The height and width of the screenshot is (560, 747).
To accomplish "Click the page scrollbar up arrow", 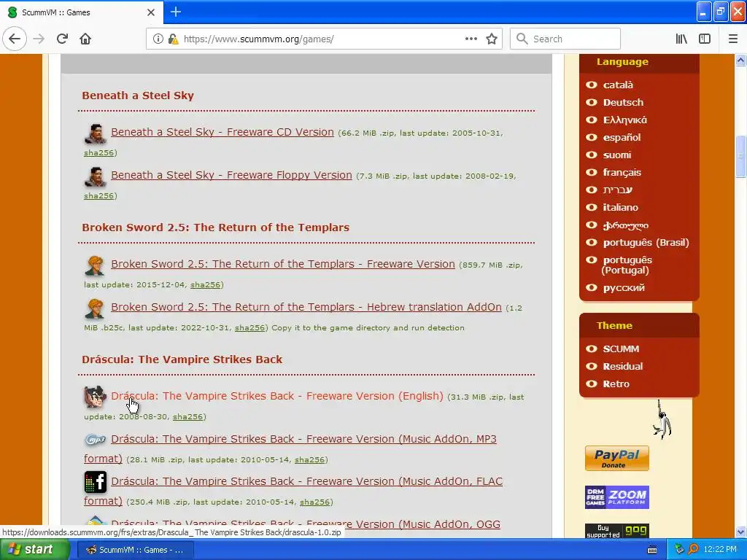I will tap(740, 60).
